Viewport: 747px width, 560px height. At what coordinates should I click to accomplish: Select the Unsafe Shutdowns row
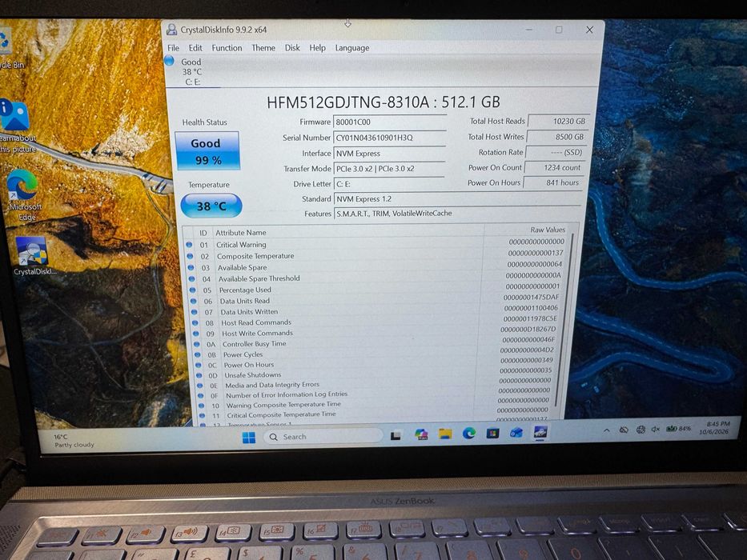click(x=376, y=374)
